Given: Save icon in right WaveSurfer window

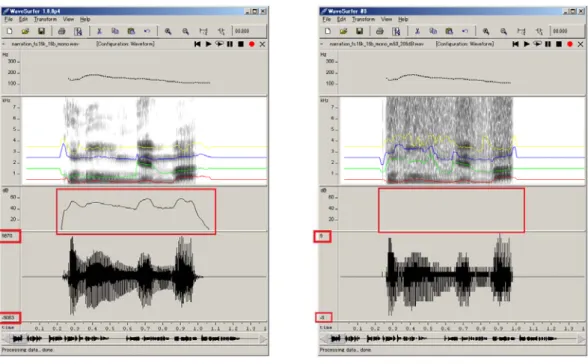Looking at the screenshot, I should (x=359, y=31).
